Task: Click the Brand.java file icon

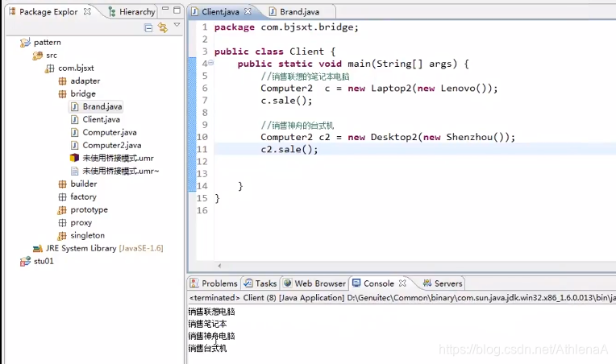Action: [x=75, y=106]
